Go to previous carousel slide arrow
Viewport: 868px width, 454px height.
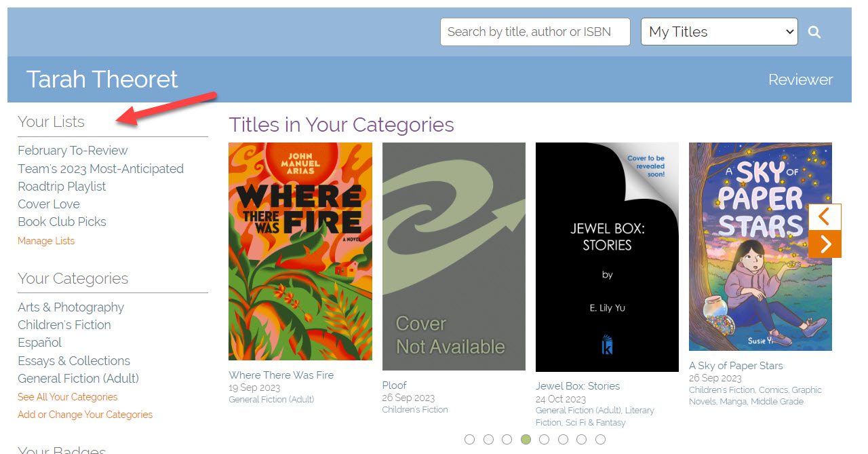(825, 217)
